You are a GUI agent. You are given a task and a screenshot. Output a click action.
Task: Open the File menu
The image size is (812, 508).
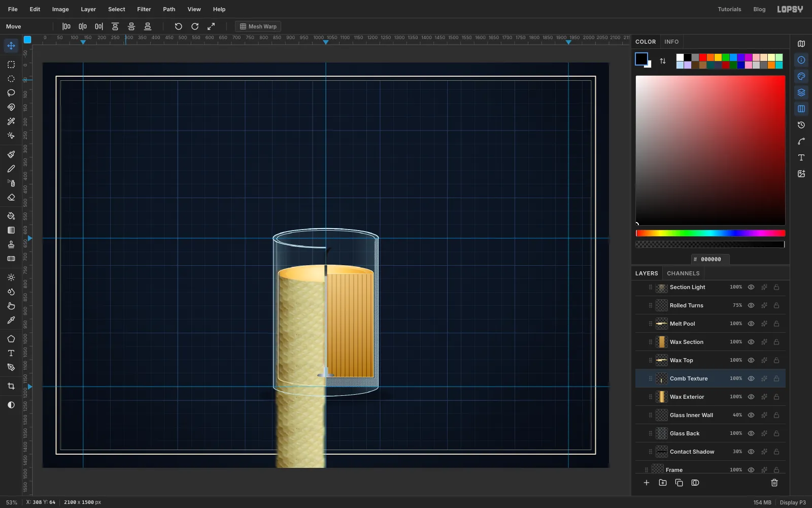tap(13, 9)
